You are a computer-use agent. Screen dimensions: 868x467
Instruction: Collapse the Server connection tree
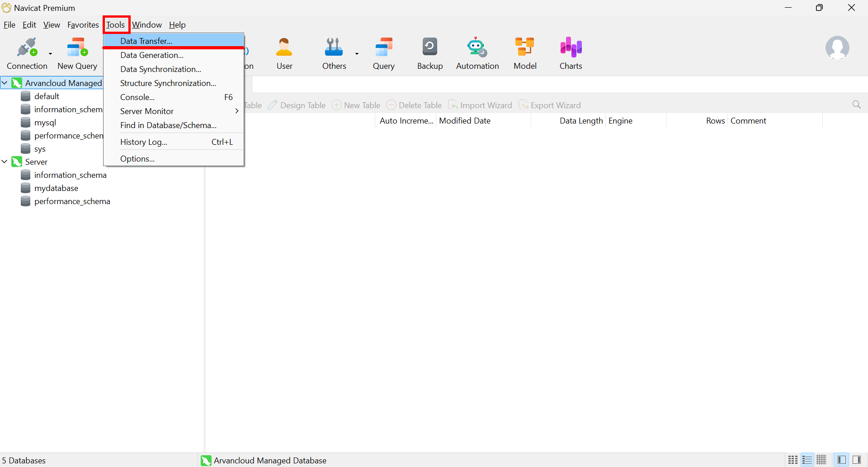coord(5,162)
